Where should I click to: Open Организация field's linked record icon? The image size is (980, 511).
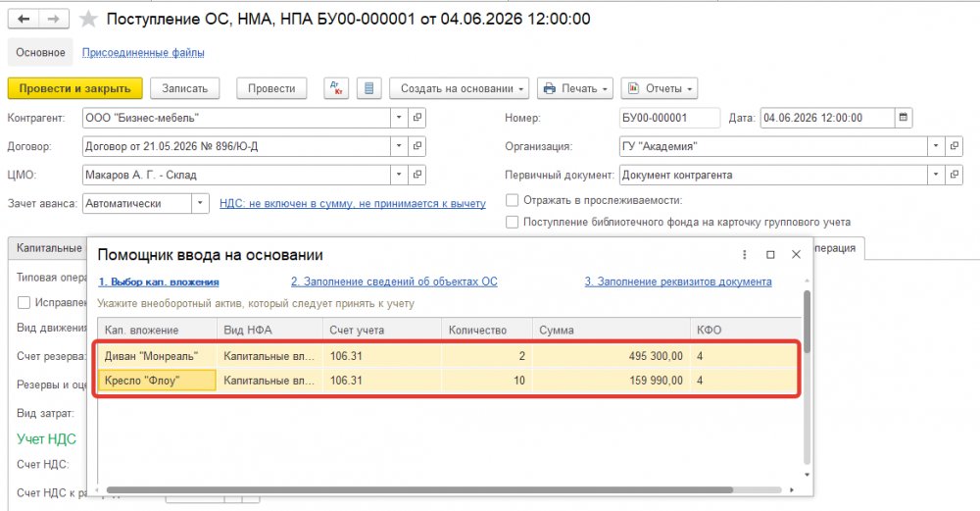point(954,146)
